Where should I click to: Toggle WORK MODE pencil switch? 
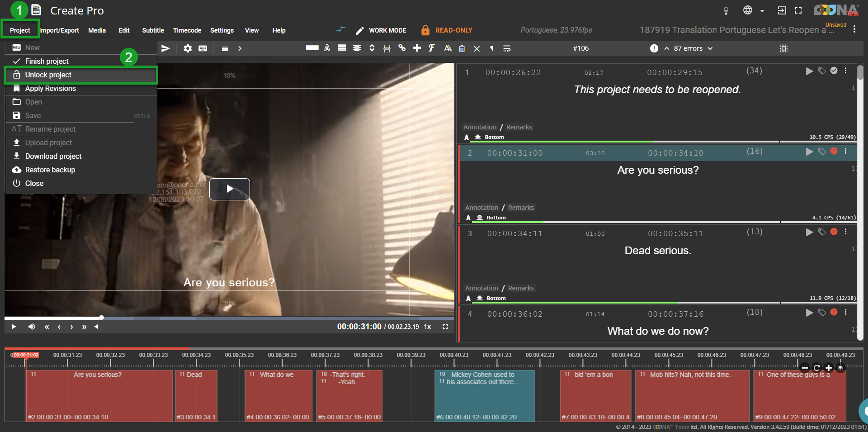pos(359,30)
